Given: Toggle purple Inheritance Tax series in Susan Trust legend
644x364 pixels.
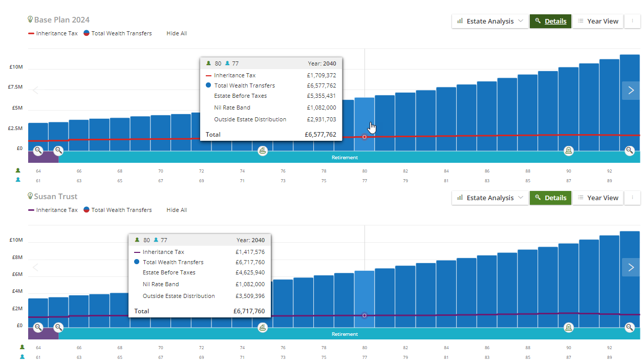Looking at the screenshot, I should click(53, 210).
